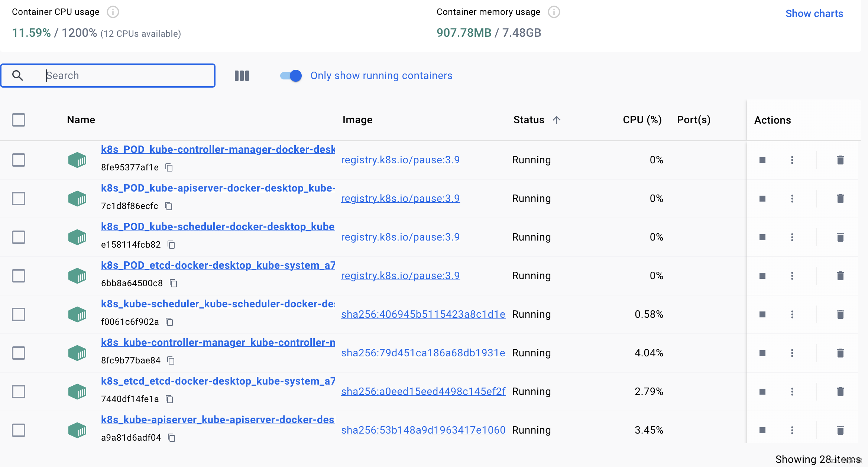Copy container ID 8fe95377af1e
868x467 pixels.
(169, 167)
